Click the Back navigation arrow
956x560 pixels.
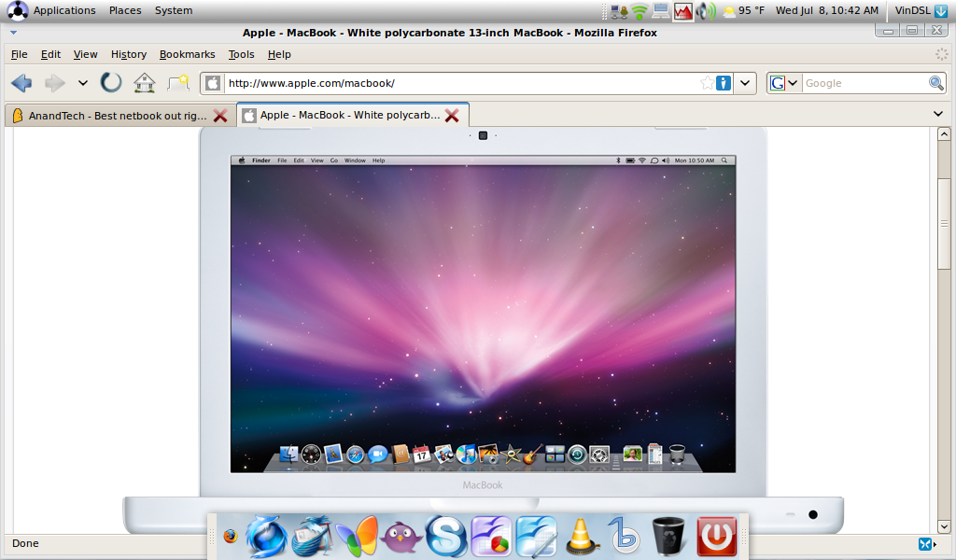21,83
